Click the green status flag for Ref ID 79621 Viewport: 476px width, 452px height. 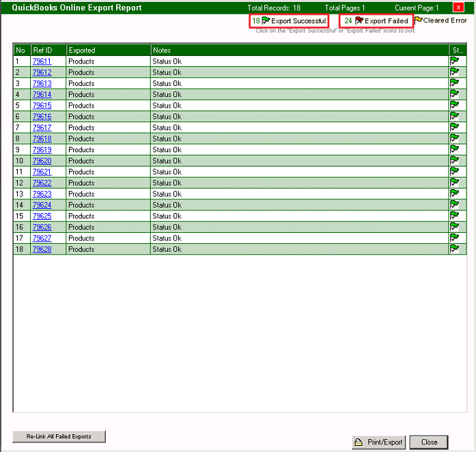pyautogui.click(x=454, y=171)
